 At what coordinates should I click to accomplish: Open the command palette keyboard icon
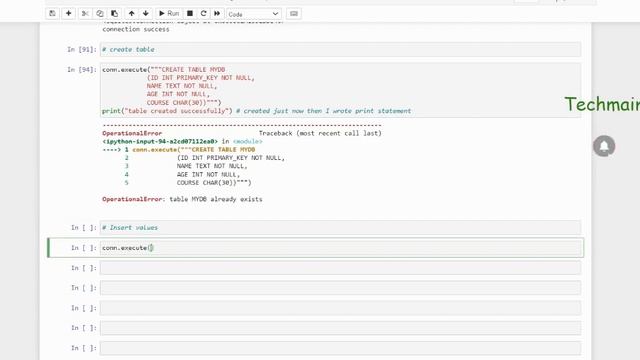click(293, 13)
